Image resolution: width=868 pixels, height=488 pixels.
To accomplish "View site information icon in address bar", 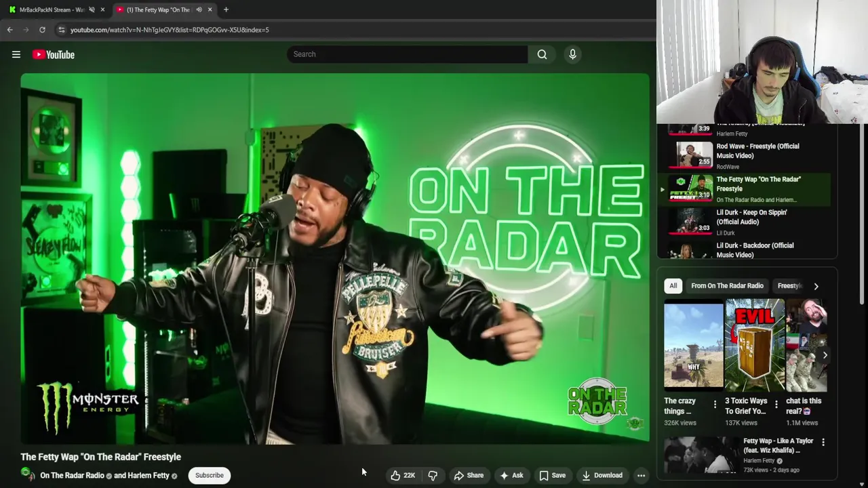I will point(61,30).
